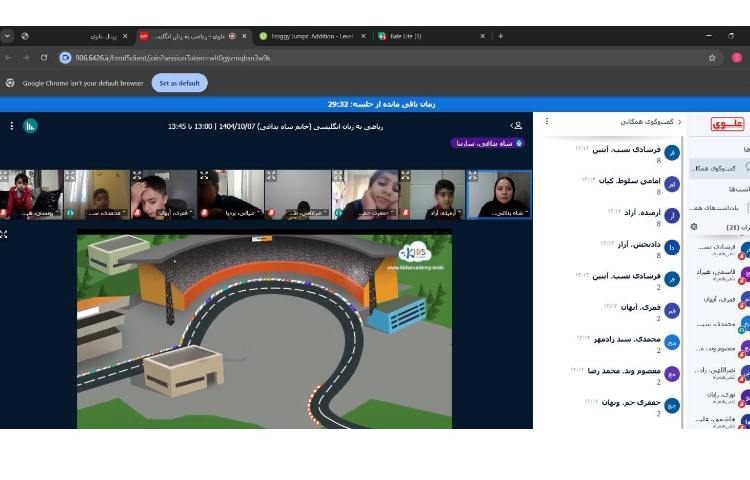Screen dimensions: 750x480
Task: Fullscreen the grey-wall webcam with head at the bottom
Action: pos(271,176)
